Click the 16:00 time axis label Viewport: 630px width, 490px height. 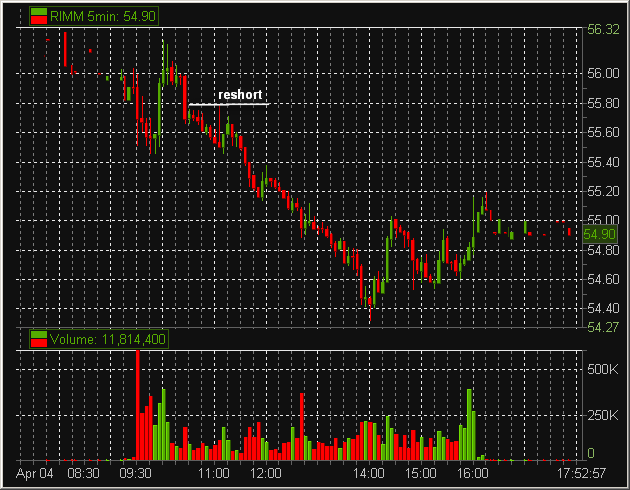(472, 473)
